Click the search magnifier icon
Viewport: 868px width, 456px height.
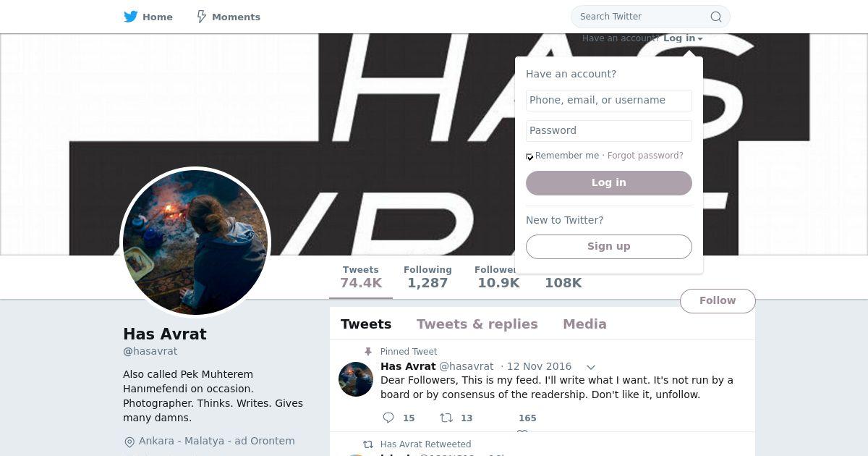[715, 17]
